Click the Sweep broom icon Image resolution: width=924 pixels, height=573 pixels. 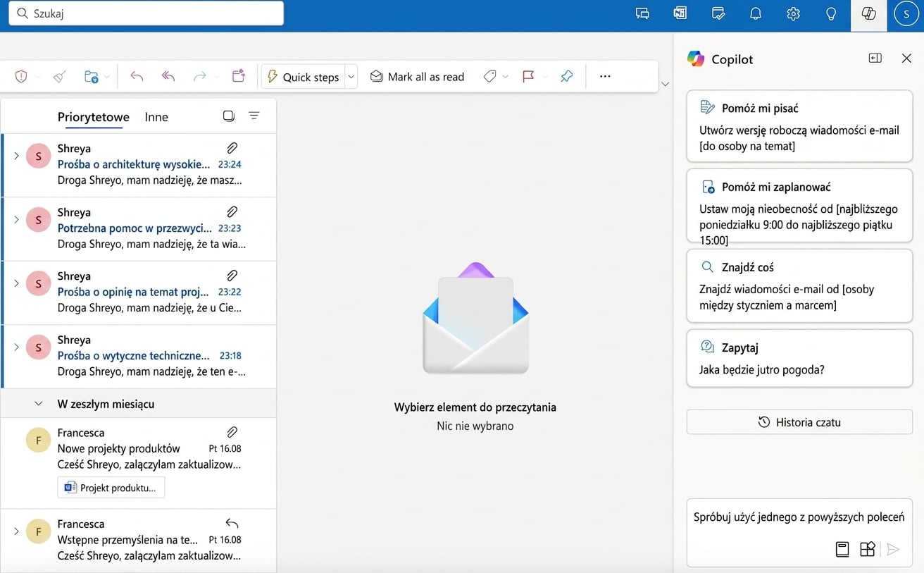click(59, 77)
